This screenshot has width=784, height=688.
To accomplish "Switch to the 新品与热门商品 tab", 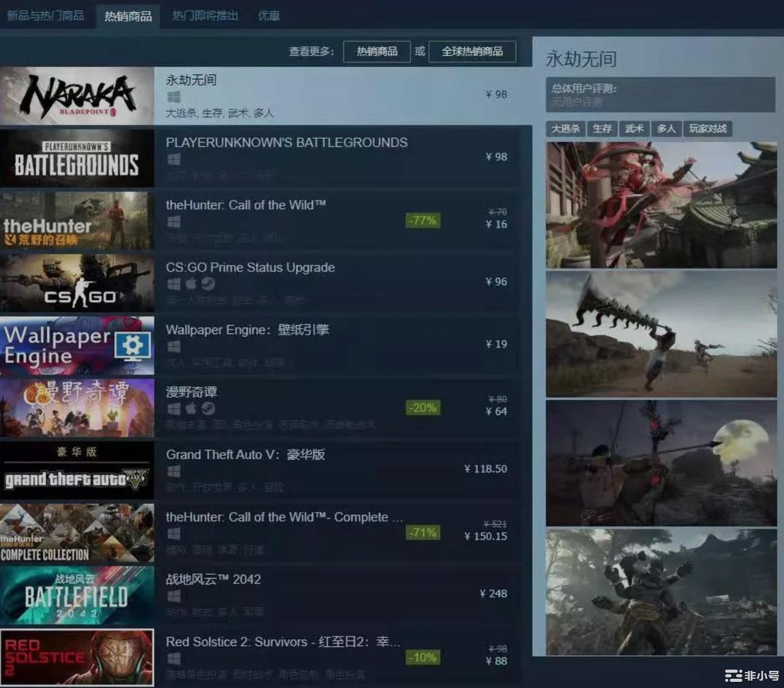I will [x=45, y=15].
